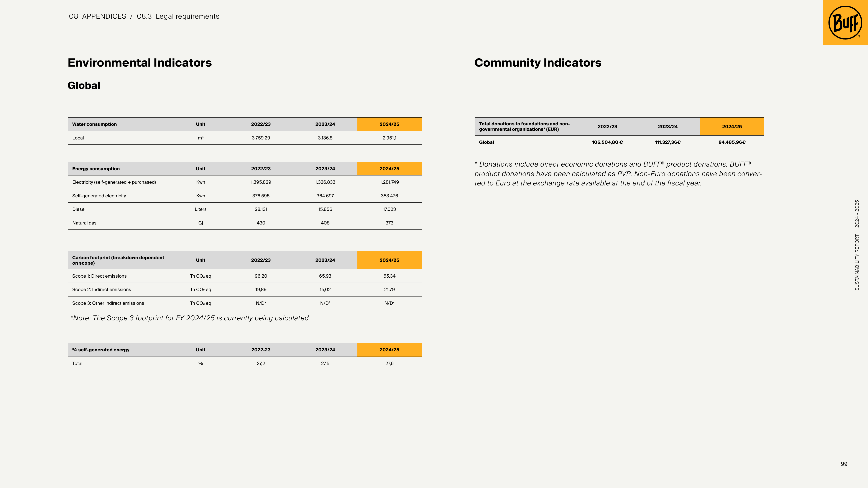Select the self-generated value 364.697

coord(325,196)
